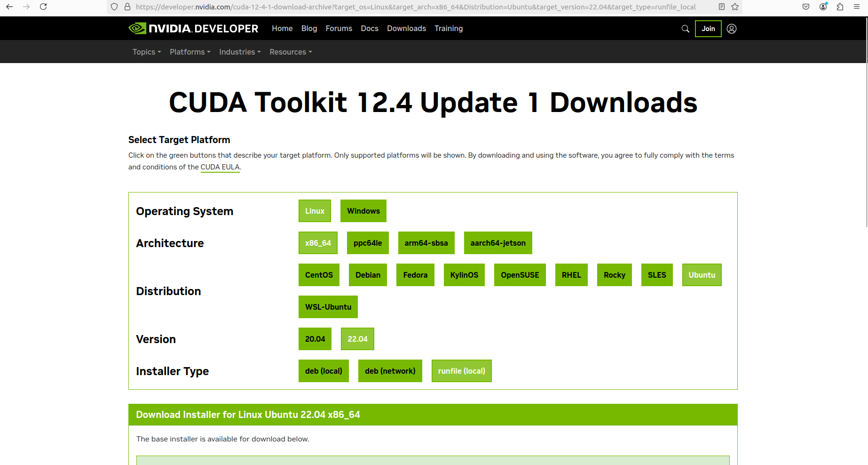Choose Fedora distribution
Screen dimensions: 868x465
point(415,275)
